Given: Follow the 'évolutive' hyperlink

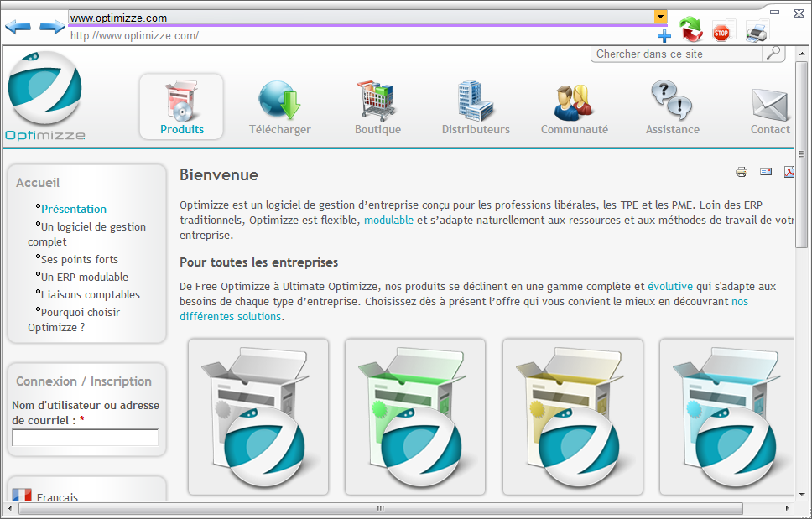Looking at the screenshot, I should tap(669, 286).
